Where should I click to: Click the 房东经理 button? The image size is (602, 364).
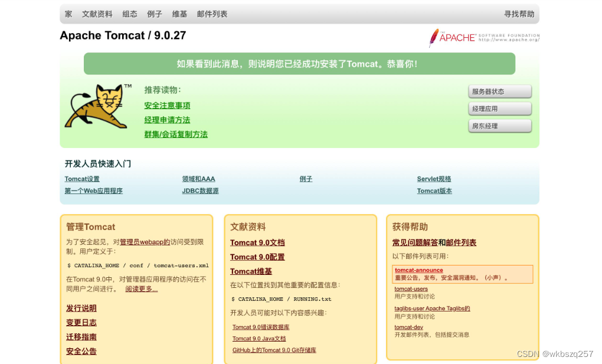pyautogui.click(x=500, y=126)
